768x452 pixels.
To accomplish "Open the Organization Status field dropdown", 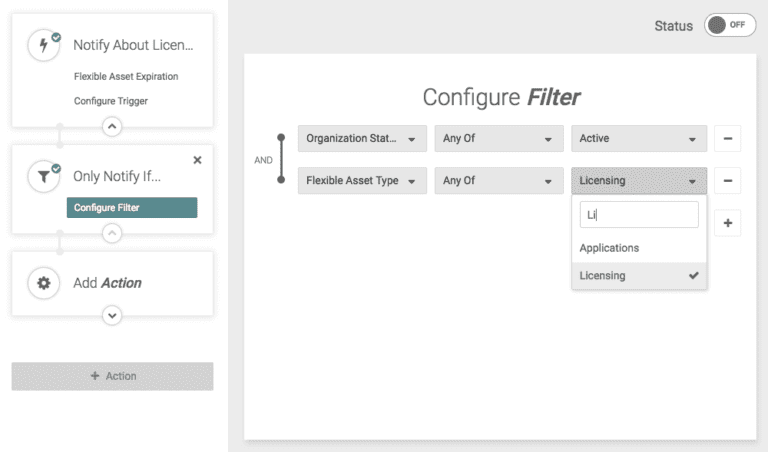I will click(x=362, y=139).
